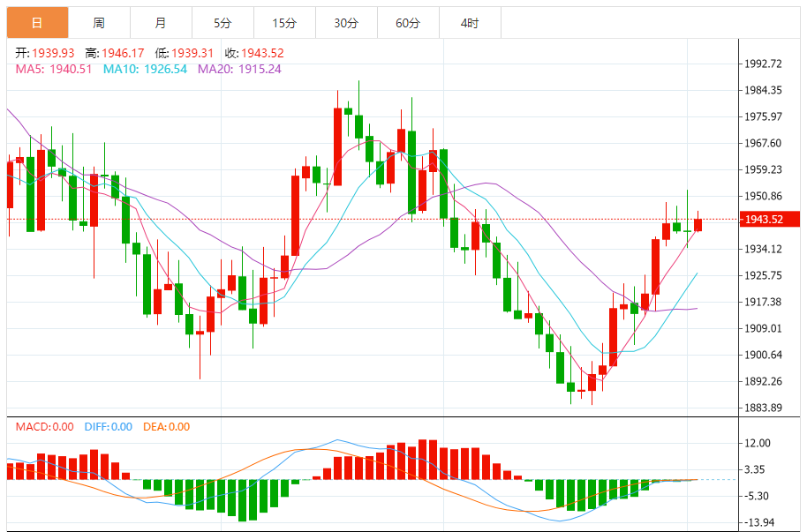
Task: Open the 30分 interval tab
Action: tap(346, 23)
